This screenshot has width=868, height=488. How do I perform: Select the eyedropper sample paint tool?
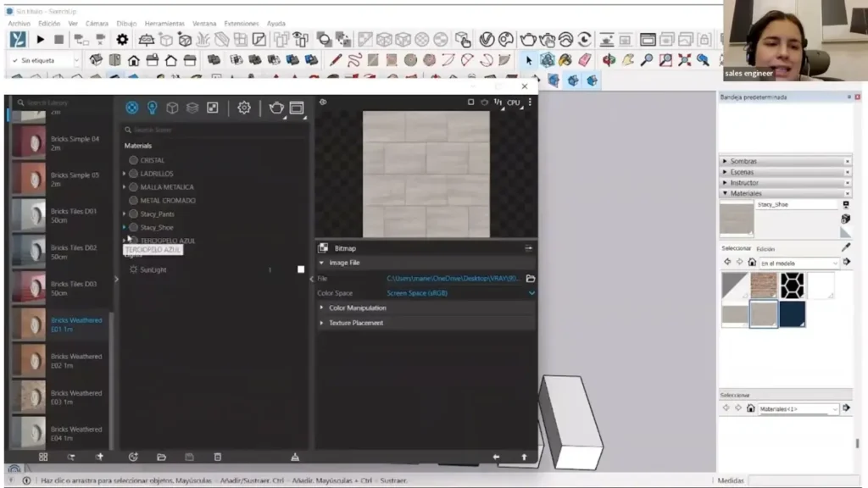[845, 247]
